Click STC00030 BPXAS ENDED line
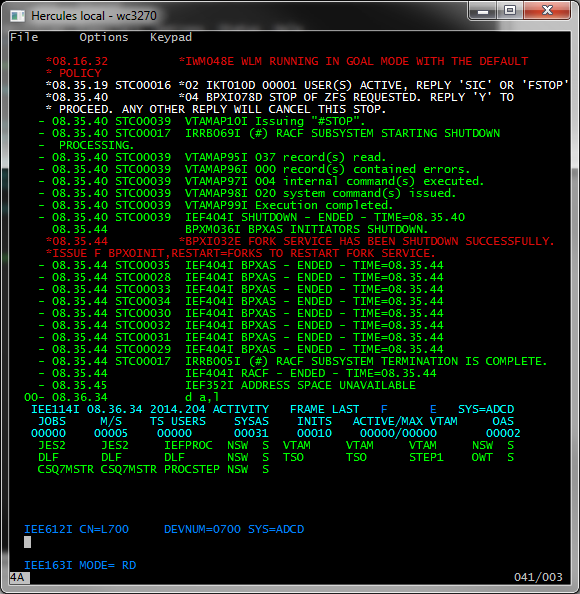 pos(241,313)
